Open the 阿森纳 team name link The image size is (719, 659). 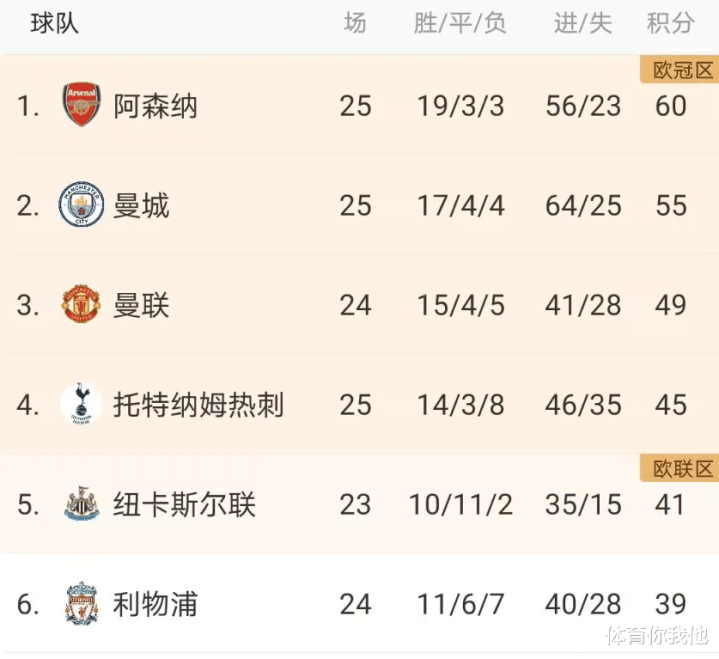155,105
